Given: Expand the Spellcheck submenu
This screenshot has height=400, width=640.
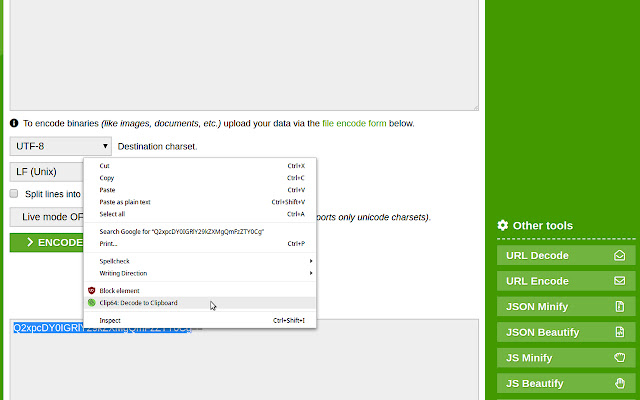Looking at the screenshot, I should 200,261.
